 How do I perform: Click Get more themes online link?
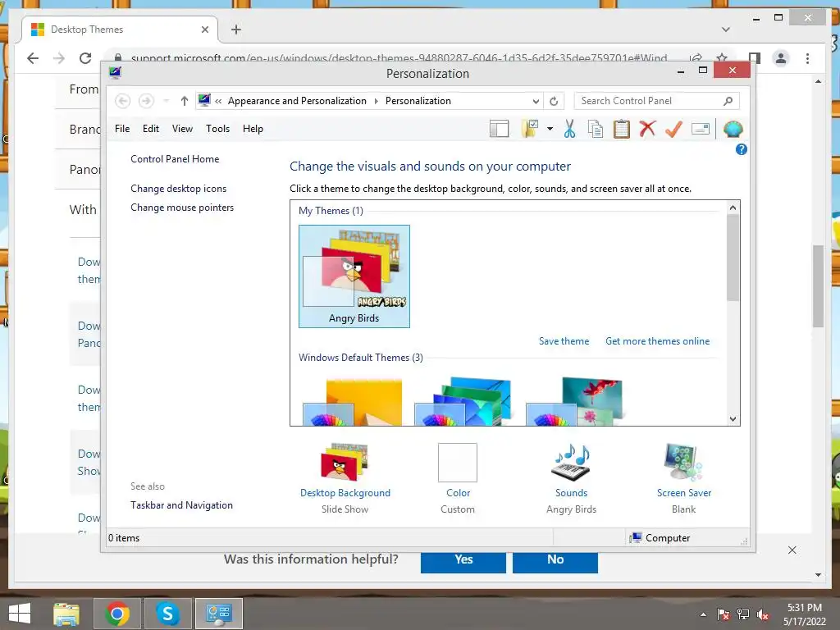pyautogui.click(x=657, y=341)
